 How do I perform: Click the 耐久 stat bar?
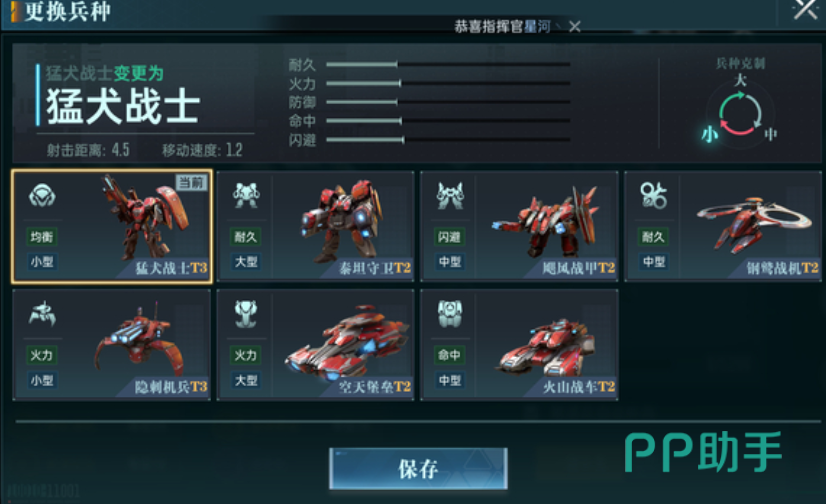click(x=448, y=64)
